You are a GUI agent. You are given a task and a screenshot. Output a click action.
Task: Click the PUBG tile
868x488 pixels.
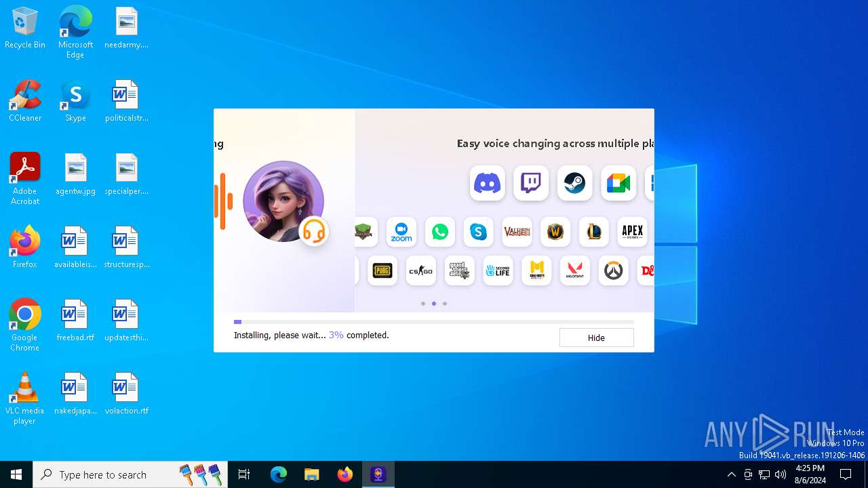(382, 271)
